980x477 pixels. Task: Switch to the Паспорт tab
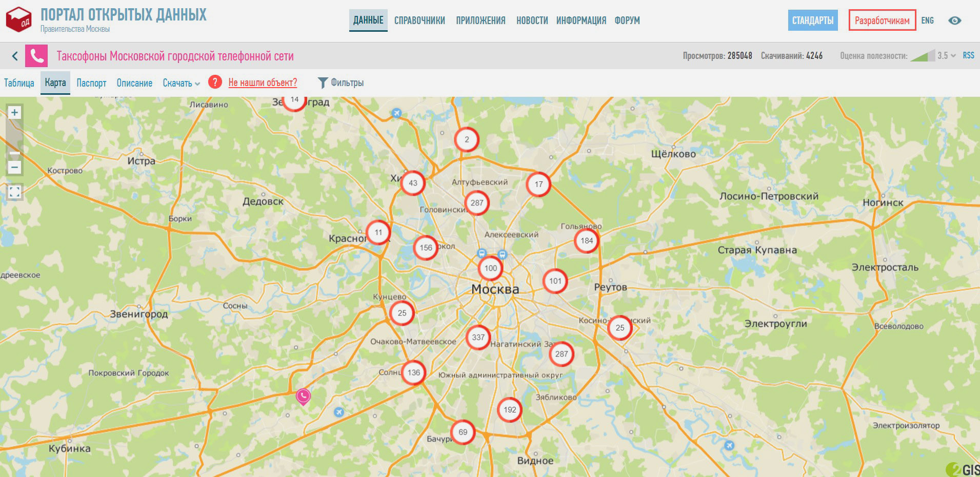coord(91,83)
